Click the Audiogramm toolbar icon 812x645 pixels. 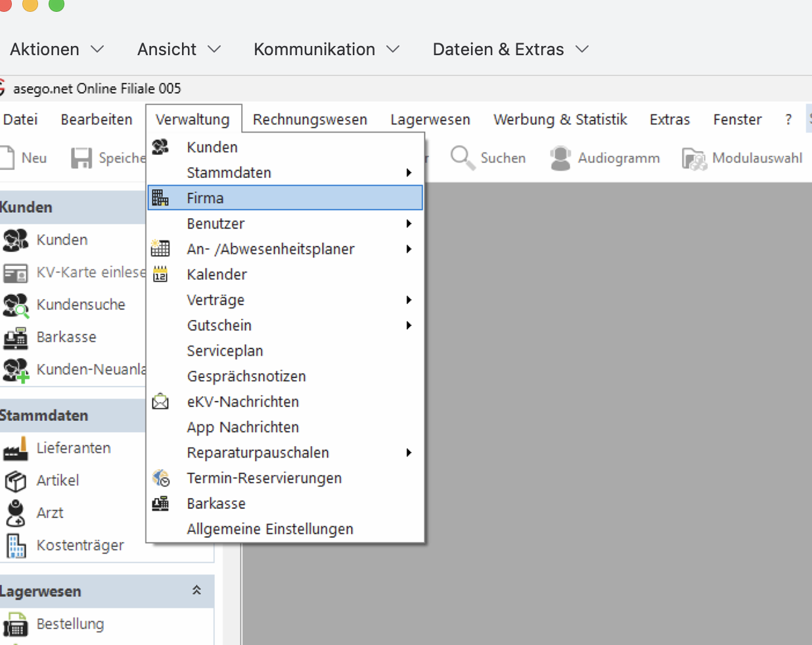click(x=560, y=158)
